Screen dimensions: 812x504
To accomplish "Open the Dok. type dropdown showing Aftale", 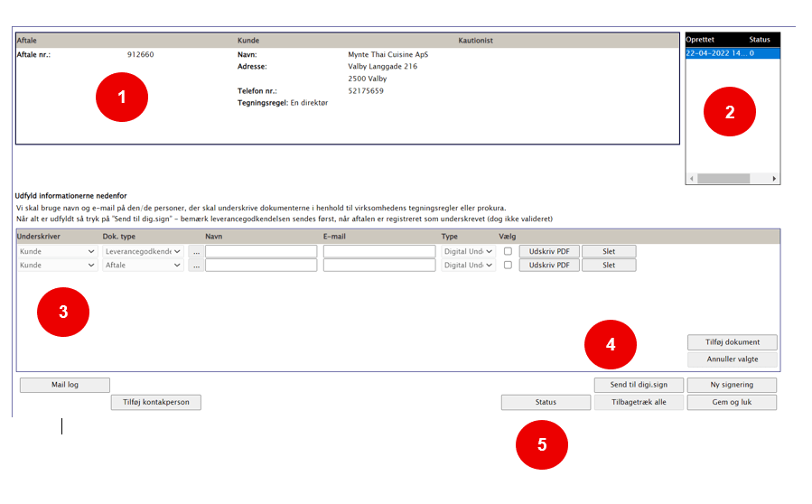I will click(x=143, y=266).
